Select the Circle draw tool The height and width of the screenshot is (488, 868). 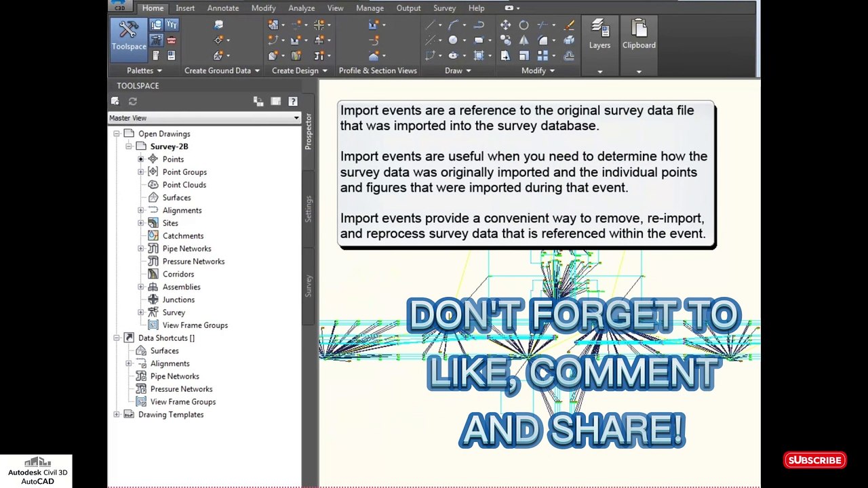click(x=453, y=41)
